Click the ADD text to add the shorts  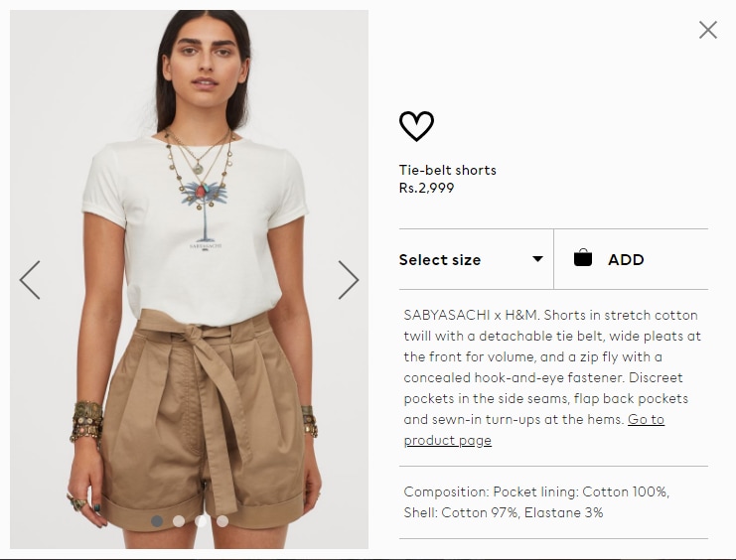coord(626,259)
